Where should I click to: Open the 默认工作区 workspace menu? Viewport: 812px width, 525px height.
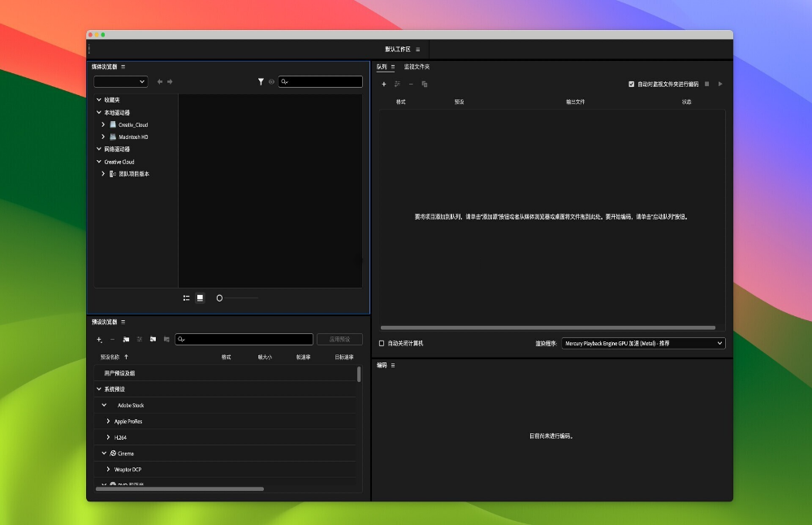(417, 50)
